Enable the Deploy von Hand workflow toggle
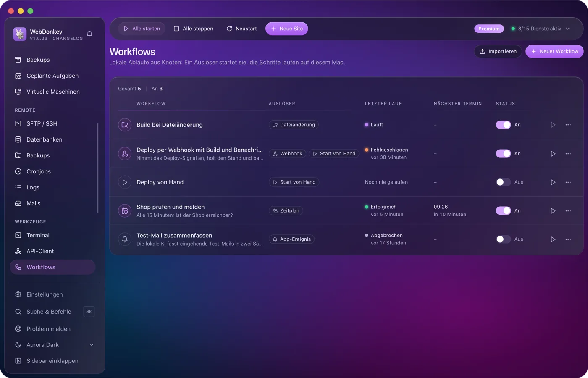Viewport: 588px width, 378px height. coord(504,182)
